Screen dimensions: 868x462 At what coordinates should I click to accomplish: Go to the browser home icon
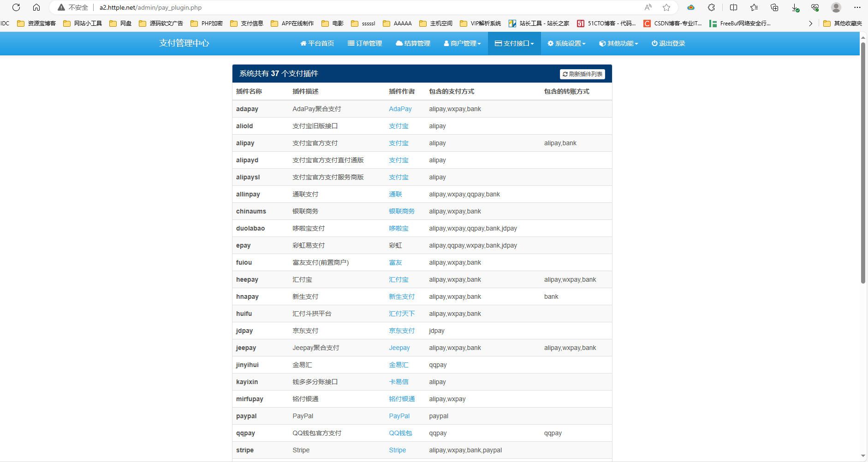[36, 7]
